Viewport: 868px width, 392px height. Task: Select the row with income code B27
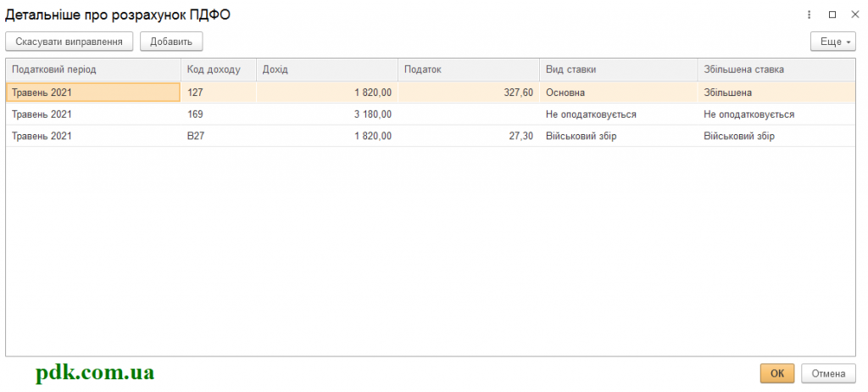pyautogui.click(x=431, y=136)
